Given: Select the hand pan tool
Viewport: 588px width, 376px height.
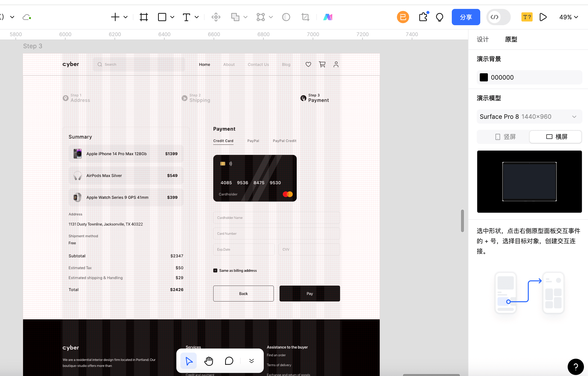Looking at the screenshot, I should [x=209, y=361].
